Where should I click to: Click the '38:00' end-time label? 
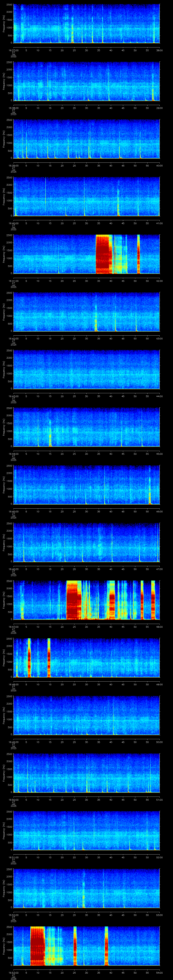[x=159, y=50]
